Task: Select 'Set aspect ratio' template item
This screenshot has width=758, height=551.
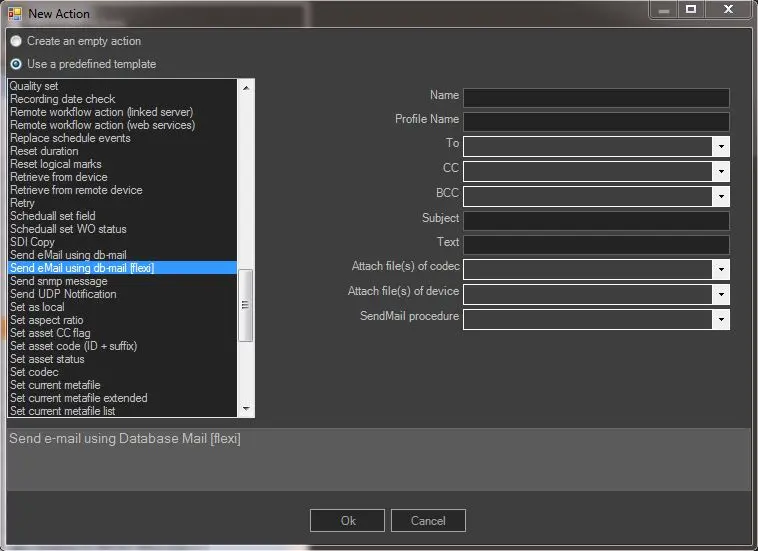Action: (x=47, y=320)
